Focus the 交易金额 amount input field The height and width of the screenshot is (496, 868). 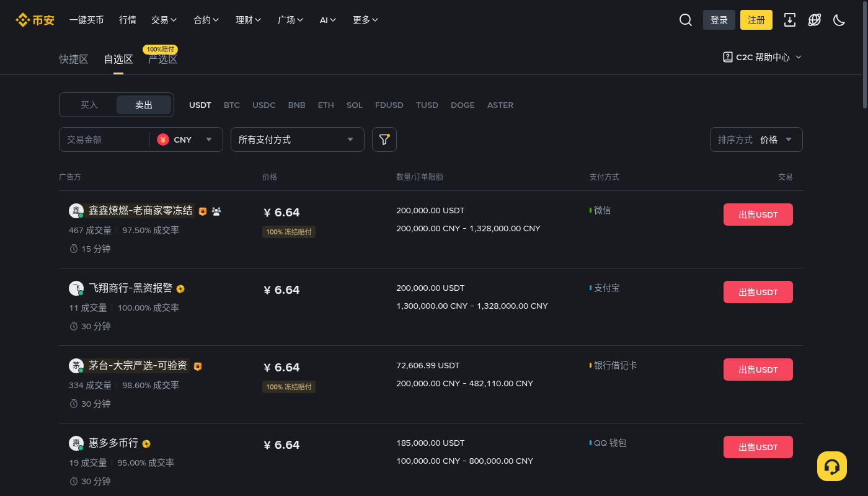click(x=103, y=139)
